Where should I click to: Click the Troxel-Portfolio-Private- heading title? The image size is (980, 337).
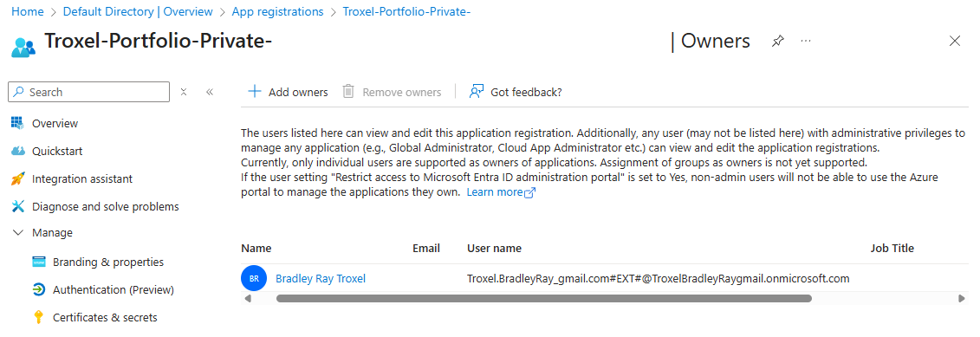158,42
